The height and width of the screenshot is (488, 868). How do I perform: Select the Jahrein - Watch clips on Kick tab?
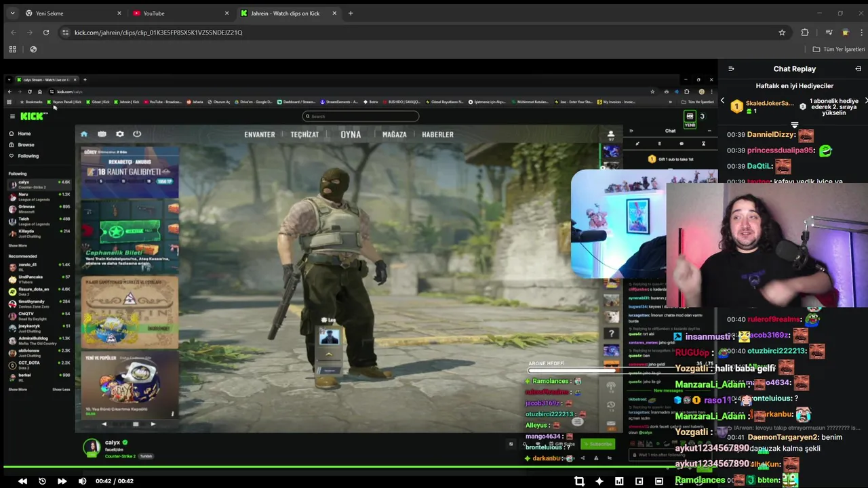click(x=290, y=13)
